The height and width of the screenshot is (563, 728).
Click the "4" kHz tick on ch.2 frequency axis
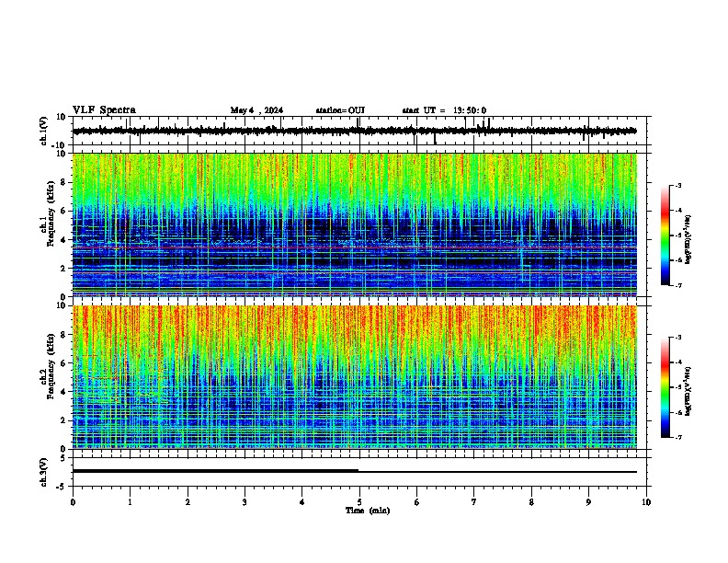tap(63, 392)
